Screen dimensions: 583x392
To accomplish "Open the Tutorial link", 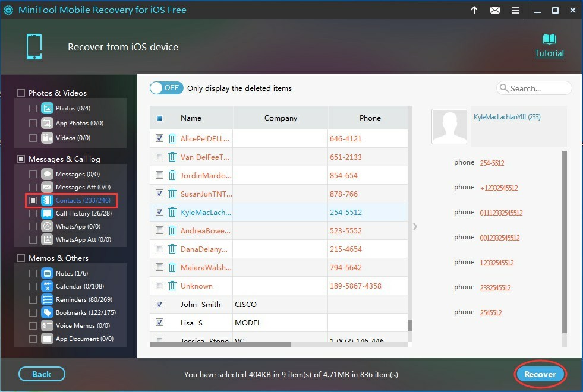I will click(549, 53).
